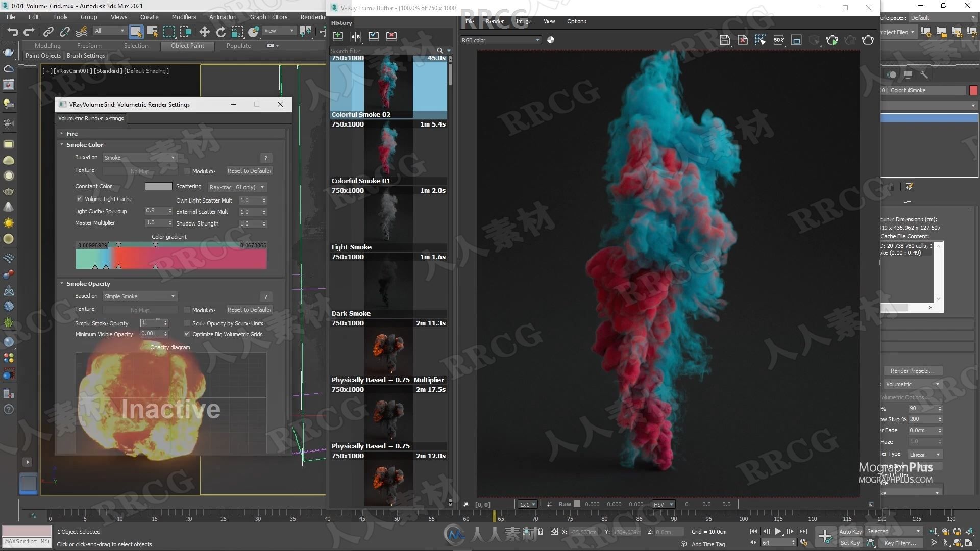Click the play animation playback button
The height and width of the screenshot is (551, 980).
779,532
